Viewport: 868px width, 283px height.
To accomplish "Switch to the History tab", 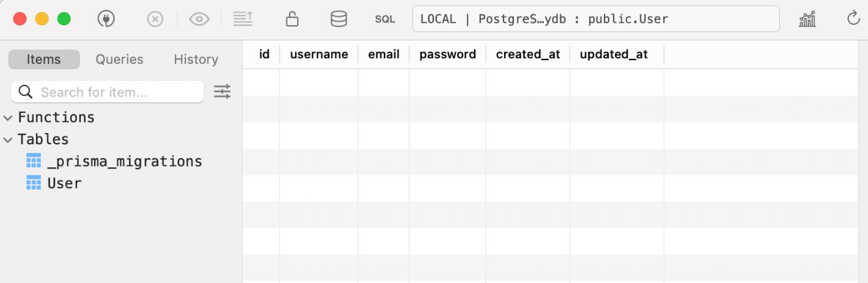I will (196, 59).
